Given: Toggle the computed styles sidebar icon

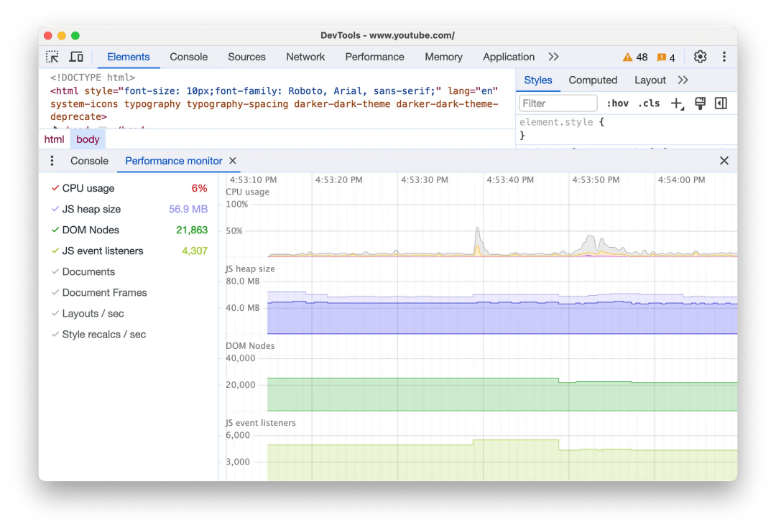Looking at the screenshot, I should 721,103.
